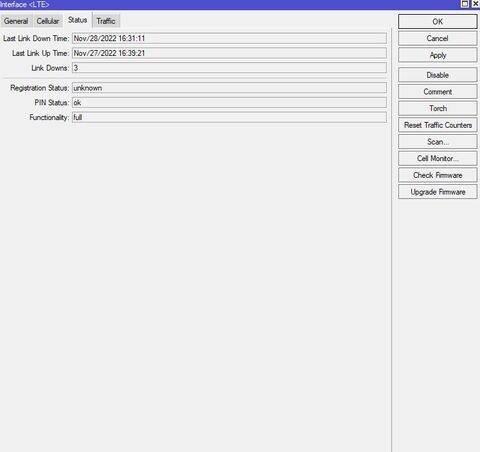
Task: Disable the LTE interface
Action: tap(437, 75)
